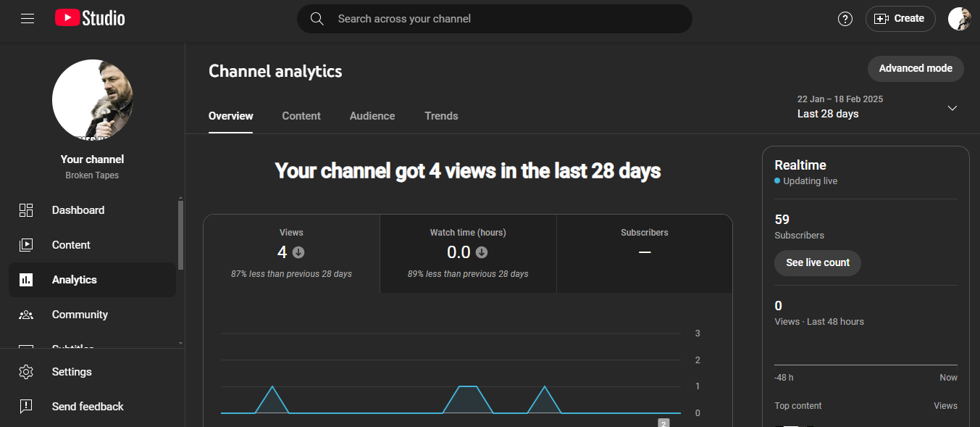Click the '89% less than previous 28 days' text
This screenshot has height=427, width=980.
pos(468,274)
